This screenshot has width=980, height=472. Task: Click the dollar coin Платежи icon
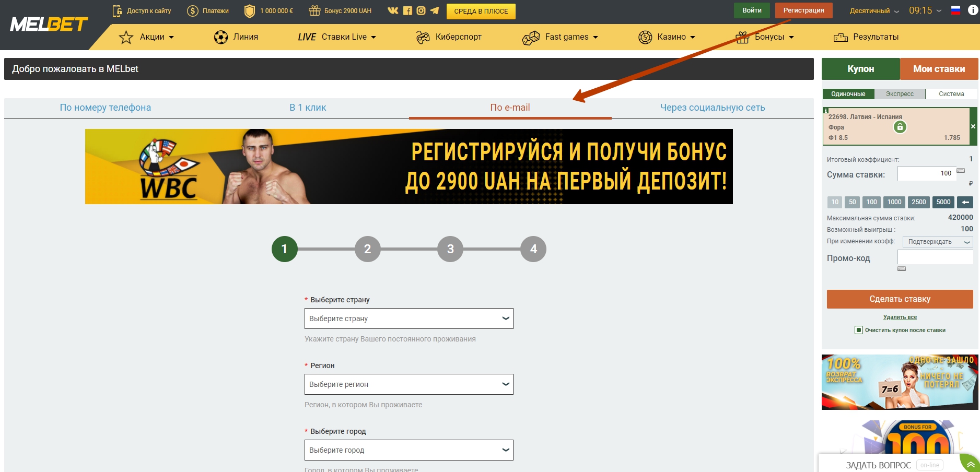click(193, 11)
